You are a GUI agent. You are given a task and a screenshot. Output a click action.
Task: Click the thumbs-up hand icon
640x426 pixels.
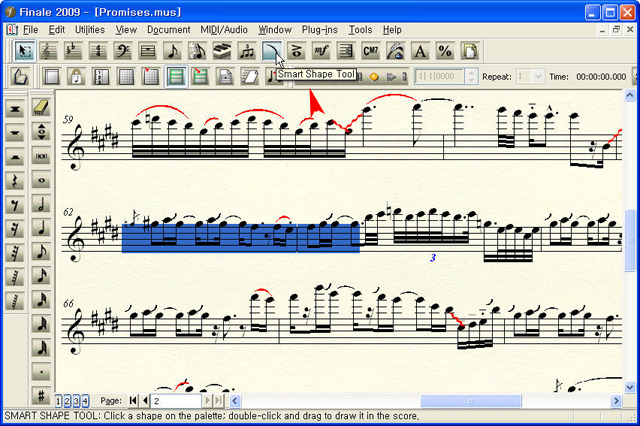pyautogui.click(x=20, y=76)
